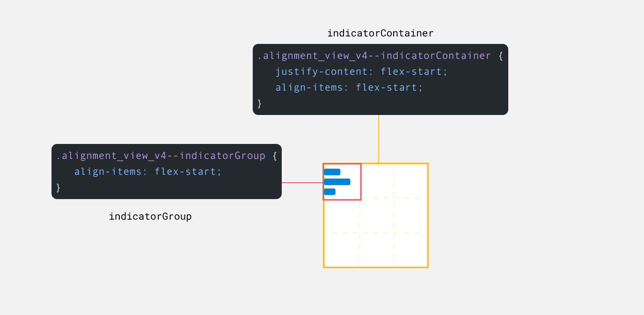Click the shortest blue indicator bar at the bottom
This screenshot has height=315, width=644.
329,192
